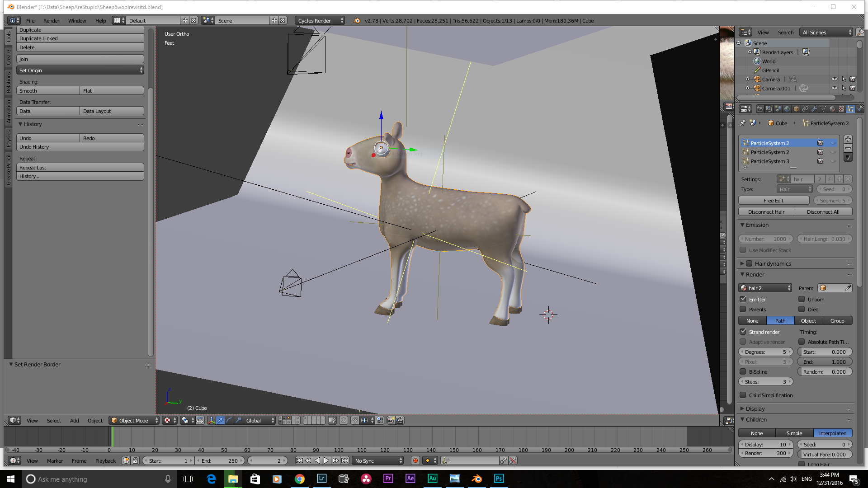The width and height of the screenshot is (868, 488).
Task: Open the Render Layers properties tab
Action: [x=769, y=109]
